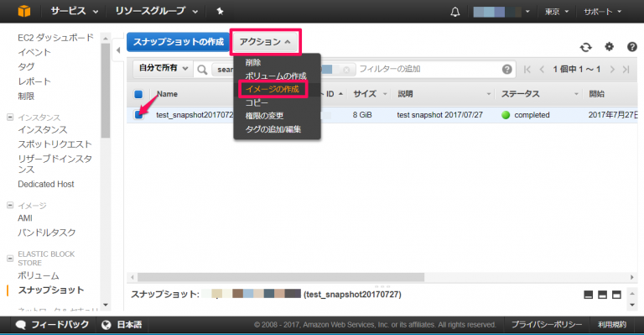Uncheck the test_snapshot20170727 row checkbox
The image size is (644, 335).
coord(138,115)
